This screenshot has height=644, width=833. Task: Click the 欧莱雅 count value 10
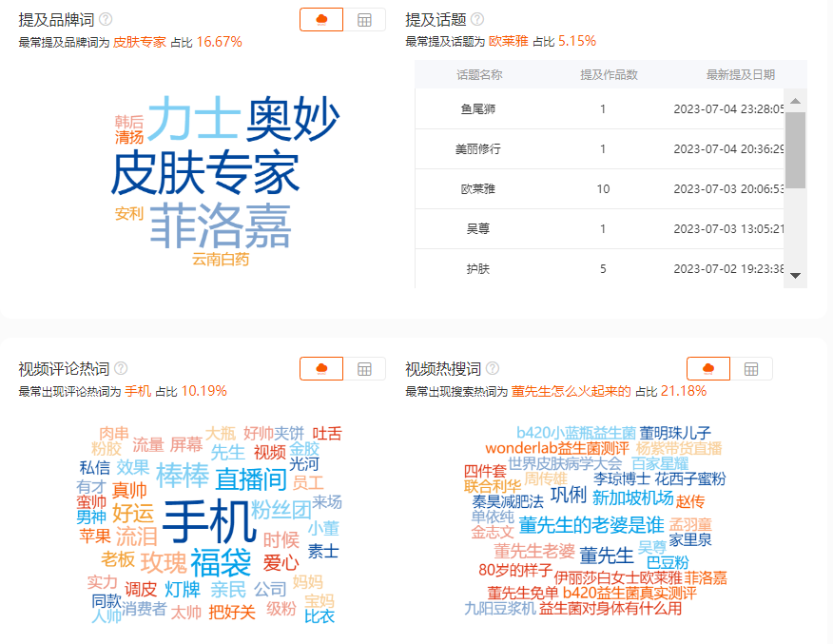603,188
